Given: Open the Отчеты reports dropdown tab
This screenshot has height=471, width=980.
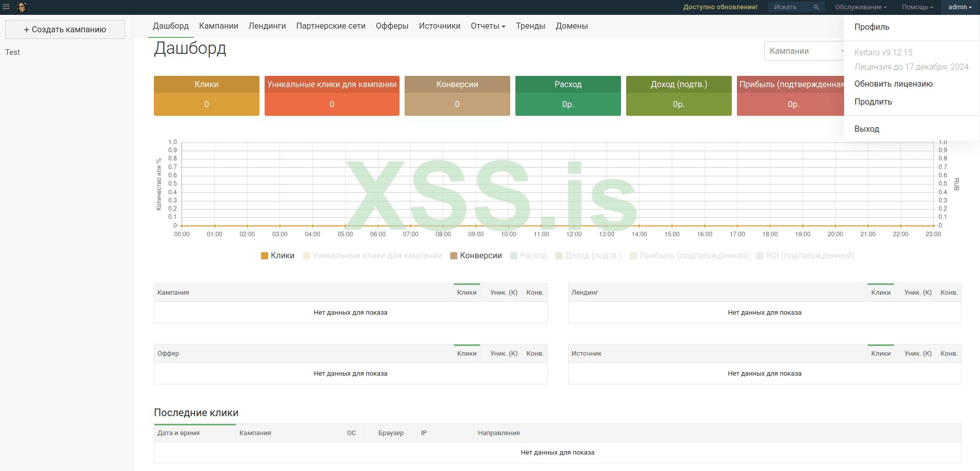Looking at the screenshot, I should (488, 26).
